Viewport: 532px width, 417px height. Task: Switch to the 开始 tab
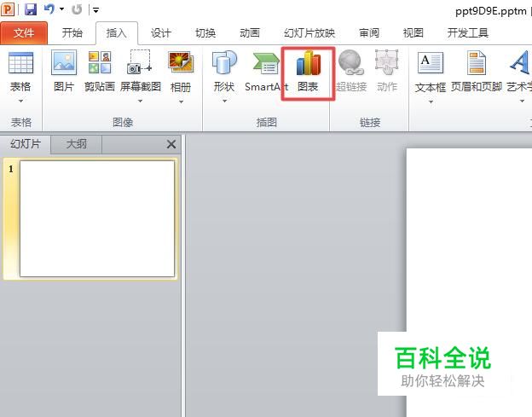click(72, 33)
